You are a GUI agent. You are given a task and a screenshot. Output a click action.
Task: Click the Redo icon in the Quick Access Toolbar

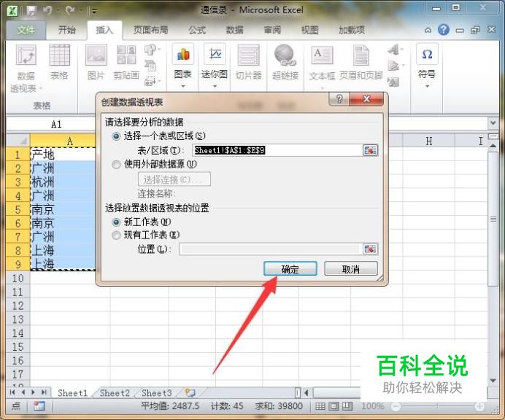point(70,11)
